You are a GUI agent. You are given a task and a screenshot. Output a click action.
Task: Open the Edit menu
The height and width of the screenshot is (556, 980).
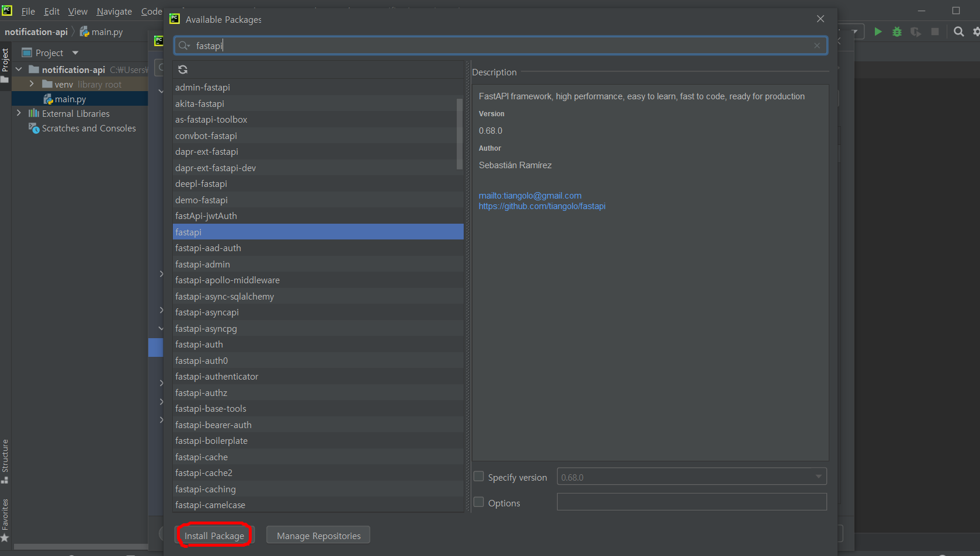[51, 11]
